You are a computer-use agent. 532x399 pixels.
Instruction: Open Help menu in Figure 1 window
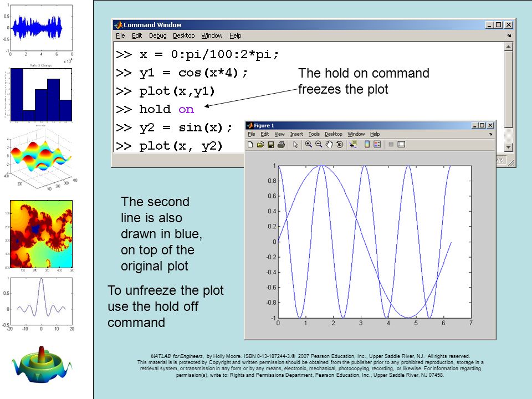click(x=375, y=134)
